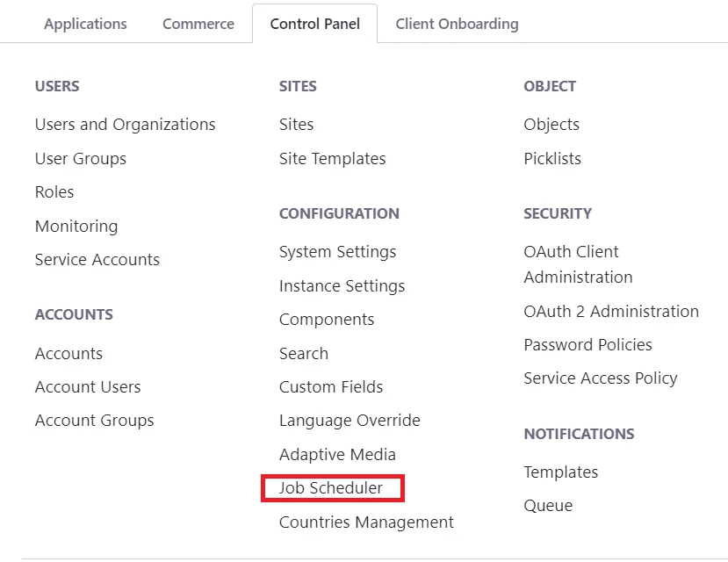
Task: Switch to the Commerce tab
Action: (198, 24)
